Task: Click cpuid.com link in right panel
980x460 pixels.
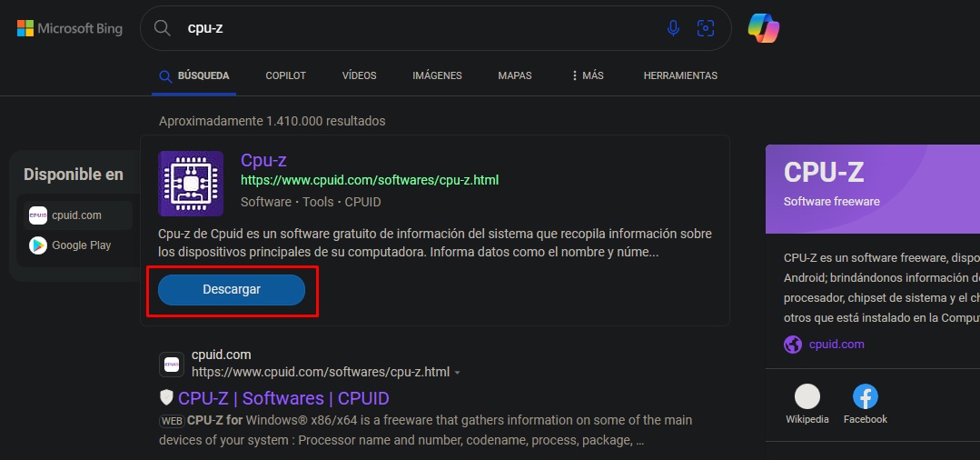Action: click(836, 345)
